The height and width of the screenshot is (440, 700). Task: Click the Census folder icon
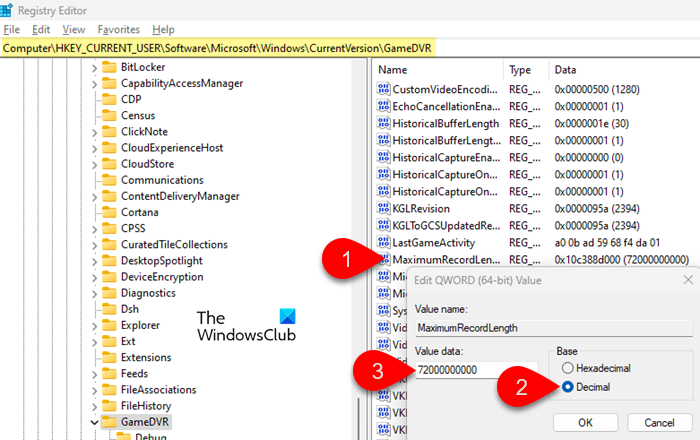tap(109, 115)
